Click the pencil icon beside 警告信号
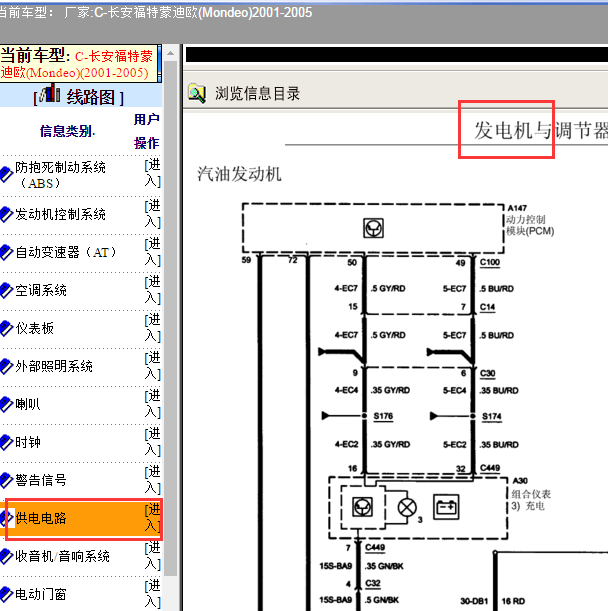Viewport: 608px width, 611px height. [6, 480]
